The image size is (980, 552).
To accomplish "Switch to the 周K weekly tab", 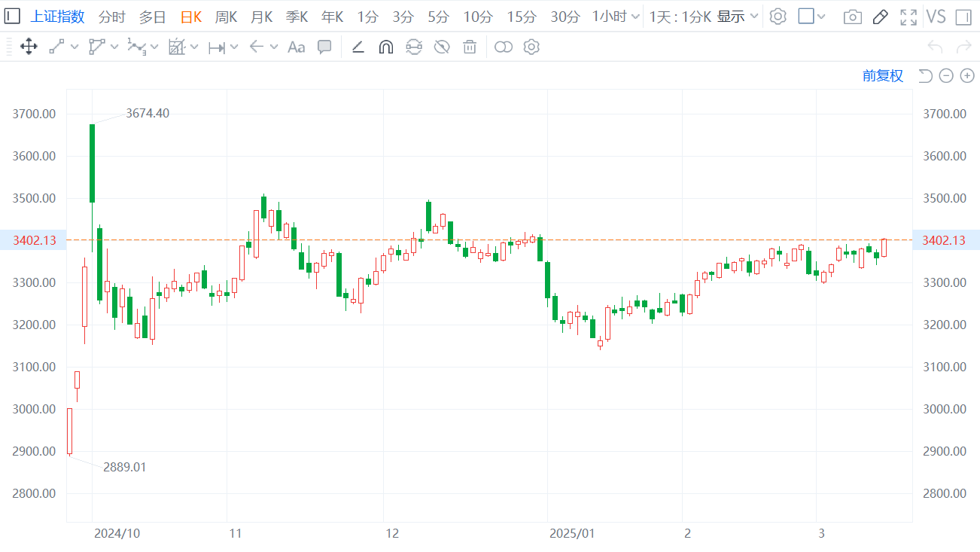I will pyautogui.click(x=226, y=17).
